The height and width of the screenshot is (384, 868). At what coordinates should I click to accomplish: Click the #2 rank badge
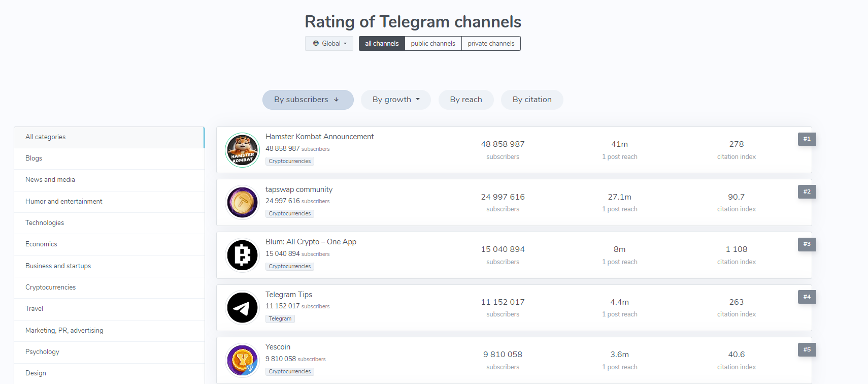click(807, 192)
